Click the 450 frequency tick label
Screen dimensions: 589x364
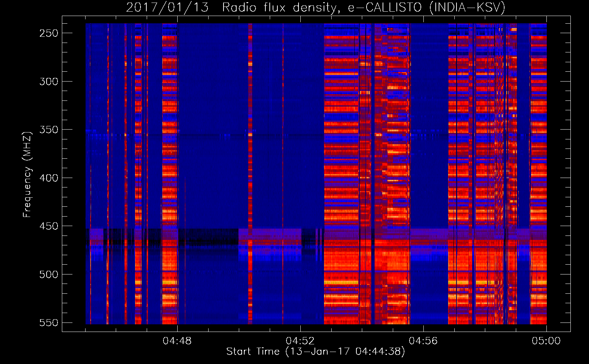click(x=49, y=226)
